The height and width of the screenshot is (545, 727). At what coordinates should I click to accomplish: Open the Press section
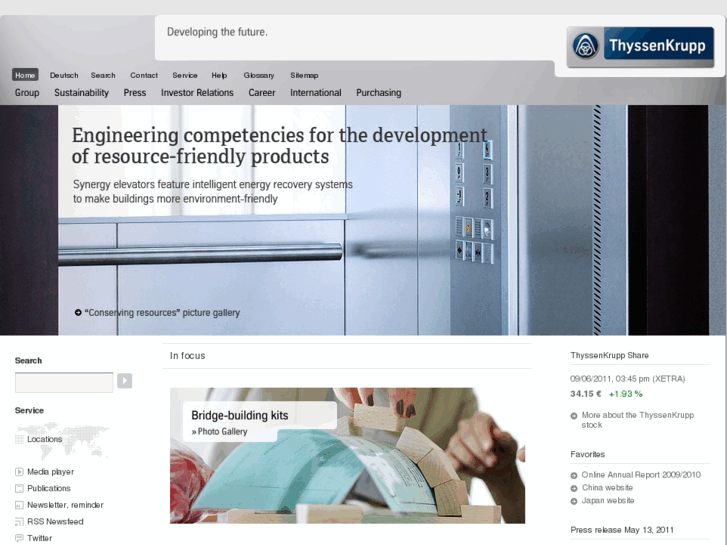point(135,93)
